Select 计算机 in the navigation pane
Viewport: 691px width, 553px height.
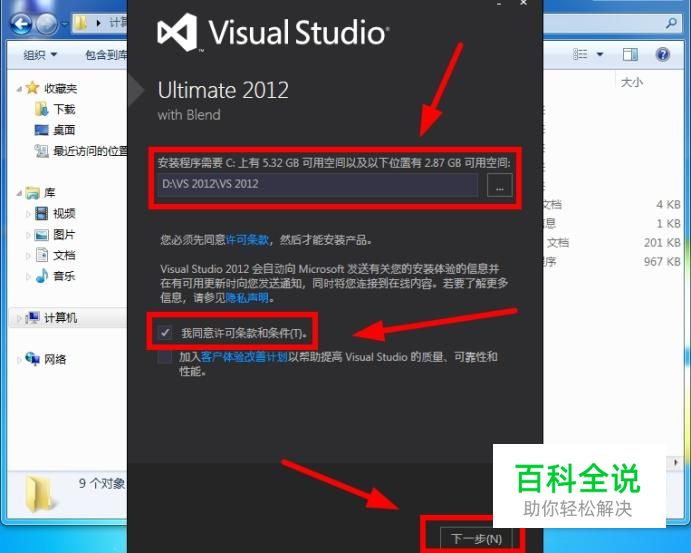coord(60,318)
